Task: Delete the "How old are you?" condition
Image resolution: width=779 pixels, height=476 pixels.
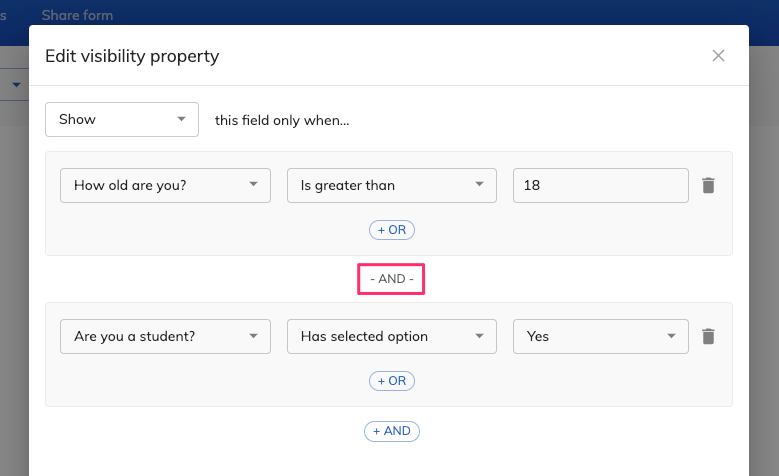Action: 708,185
